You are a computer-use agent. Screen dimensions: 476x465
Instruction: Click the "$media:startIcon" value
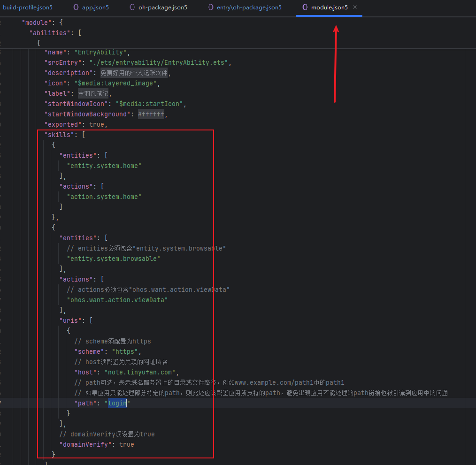click(149, 104)
